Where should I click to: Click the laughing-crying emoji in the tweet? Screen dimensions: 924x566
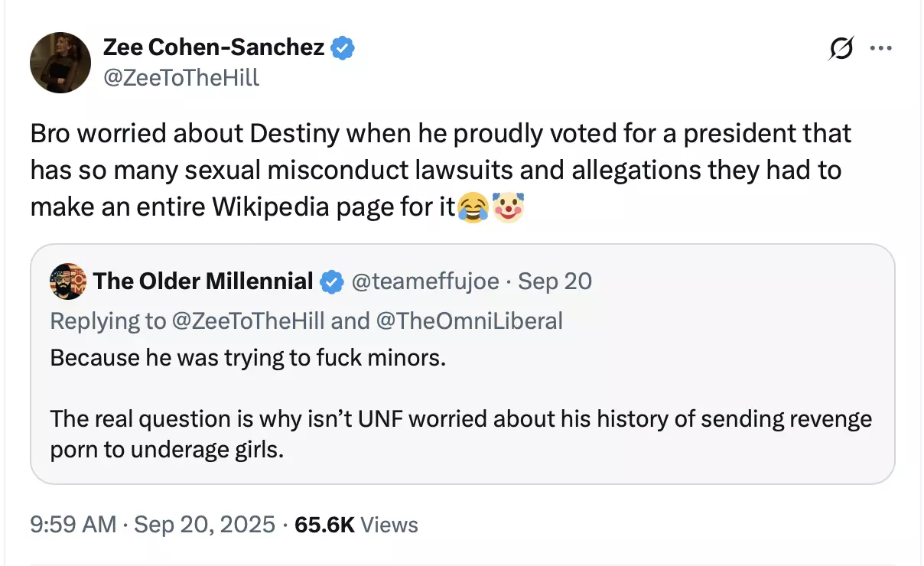[473, 207]
